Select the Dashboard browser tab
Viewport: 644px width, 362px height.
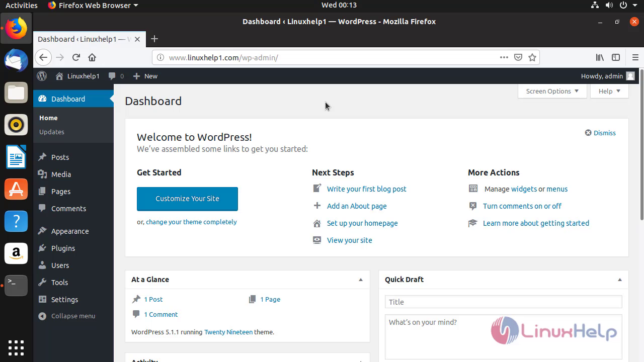89,39
